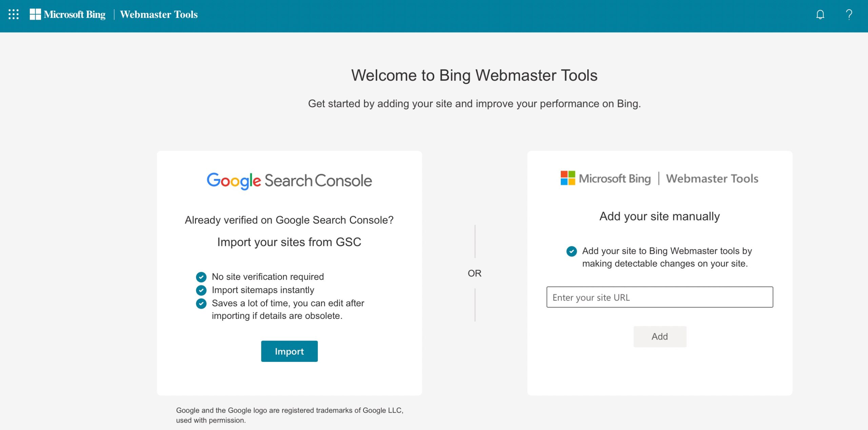This screenshot has height=430, width=868.
Task: Click the Google trademark notice text
Action: click(289, 415)
